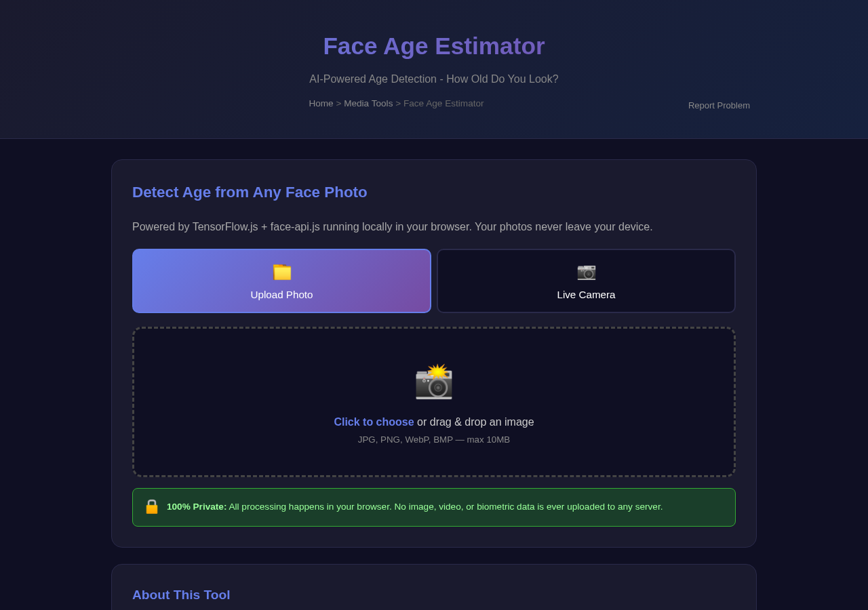Click the camera icon in Live Camera
Image resolution: width=868 pixels, height=610 pixels.
coord(587,272)
